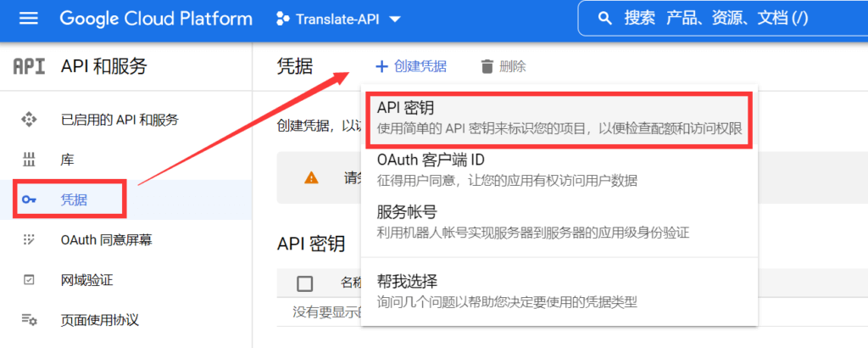Click the page usage agreement settings icon
This screenshot has height=348, width=868.
(x=29, y=320)
